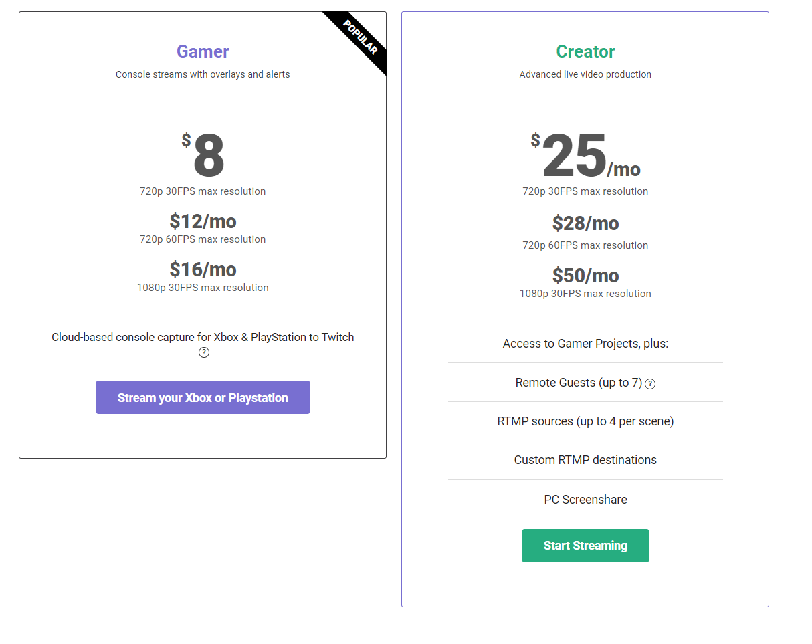Choose the $28/mo 720p 60FPS Creator plan
Viewport: 812px width, 644px height.
(585, 223)
